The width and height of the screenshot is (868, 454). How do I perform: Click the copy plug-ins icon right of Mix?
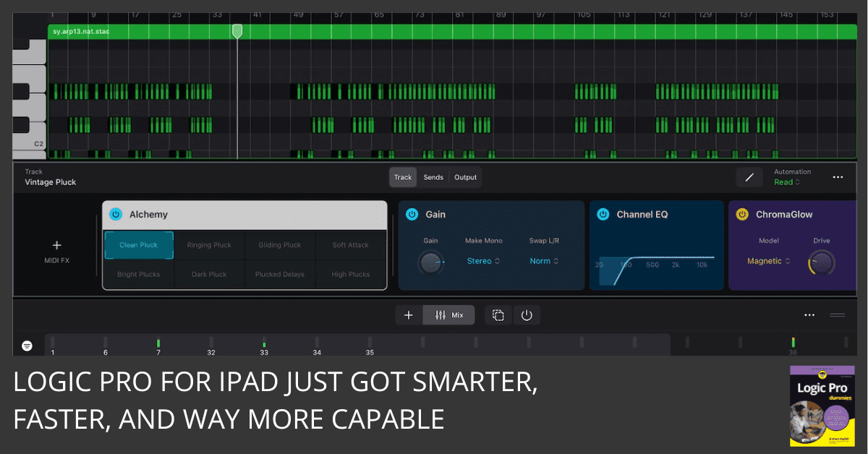click(x=498, y=315)
